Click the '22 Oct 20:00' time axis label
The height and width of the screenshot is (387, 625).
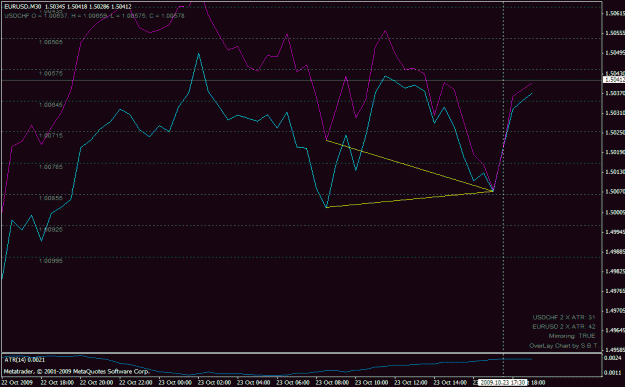[x=96, y=383]
